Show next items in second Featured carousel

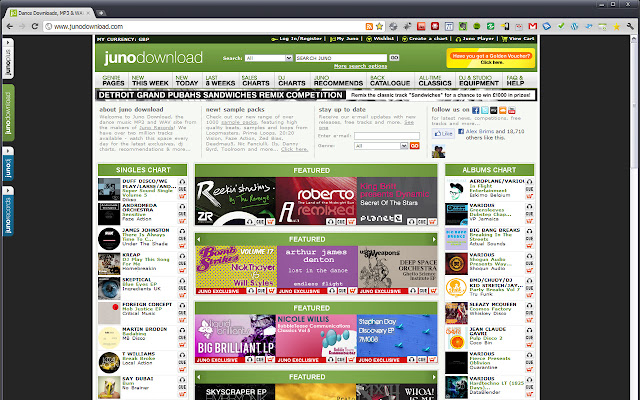434,239
